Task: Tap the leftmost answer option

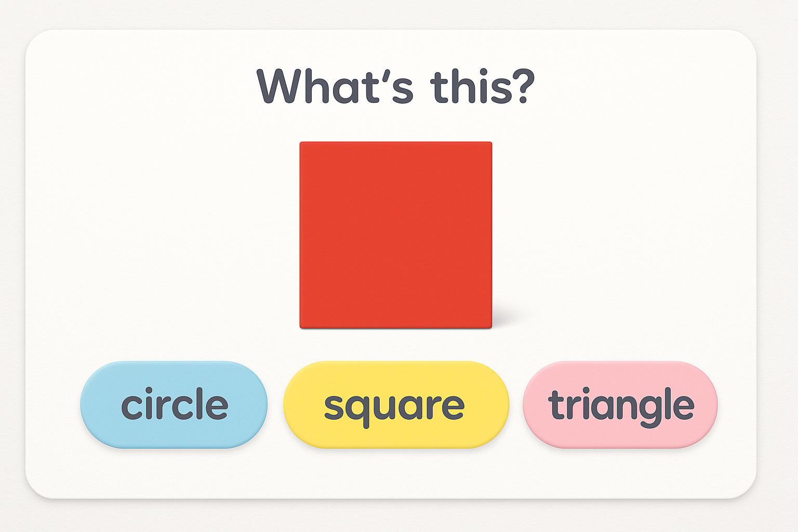Action: pyautogui.click(x=174, y=405)
